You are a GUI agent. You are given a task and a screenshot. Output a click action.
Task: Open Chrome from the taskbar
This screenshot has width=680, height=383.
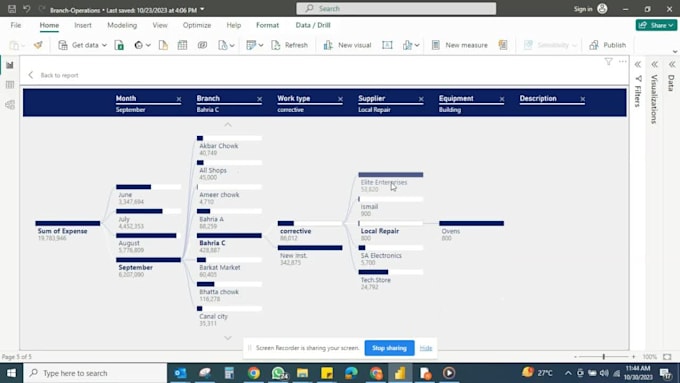254,373
